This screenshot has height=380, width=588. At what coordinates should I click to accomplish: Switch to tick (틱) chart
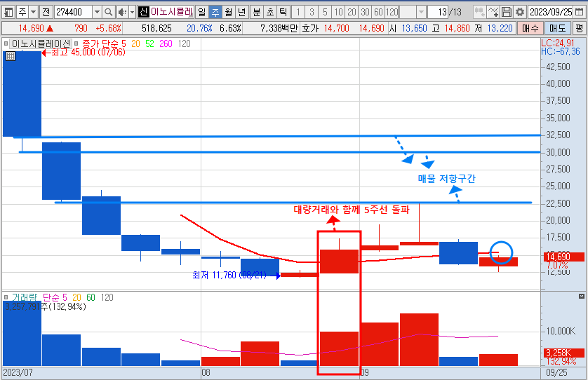283,13
